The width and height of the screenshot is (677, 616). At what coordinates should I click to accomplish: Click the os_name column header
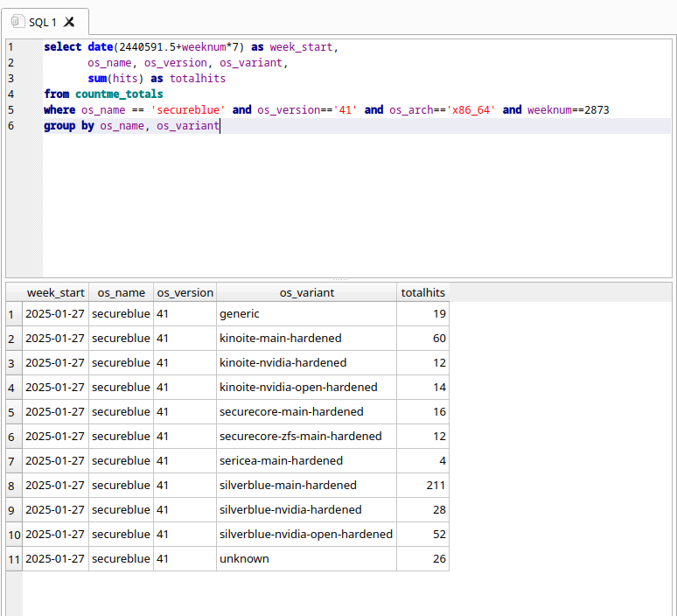[x=121, y=292]
